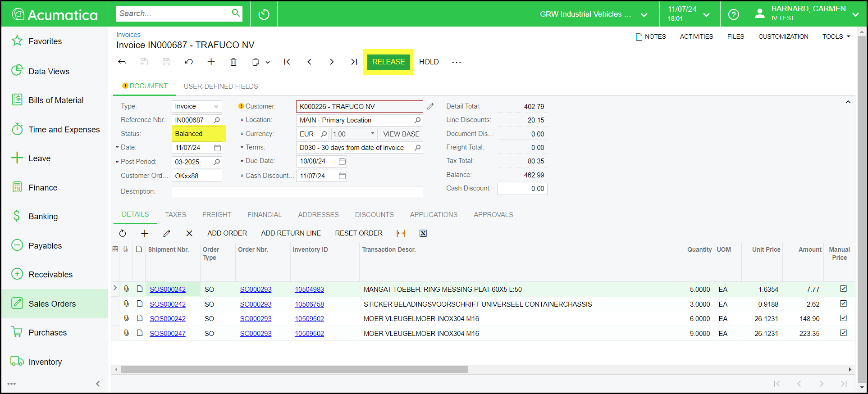The height and width of the screenshot is (394, 868).
Task: Click the delete trash can icon in toolbar
Action: 233,62
